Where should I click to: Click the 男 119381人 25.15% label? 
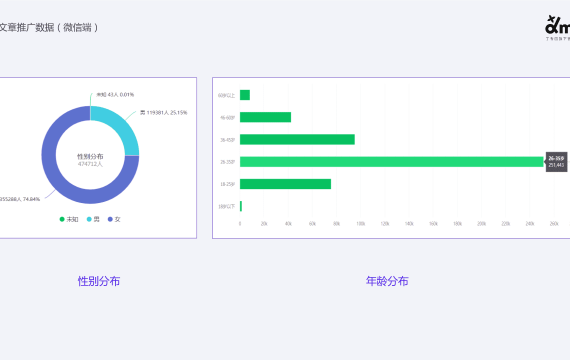click(x=164, y=113)
